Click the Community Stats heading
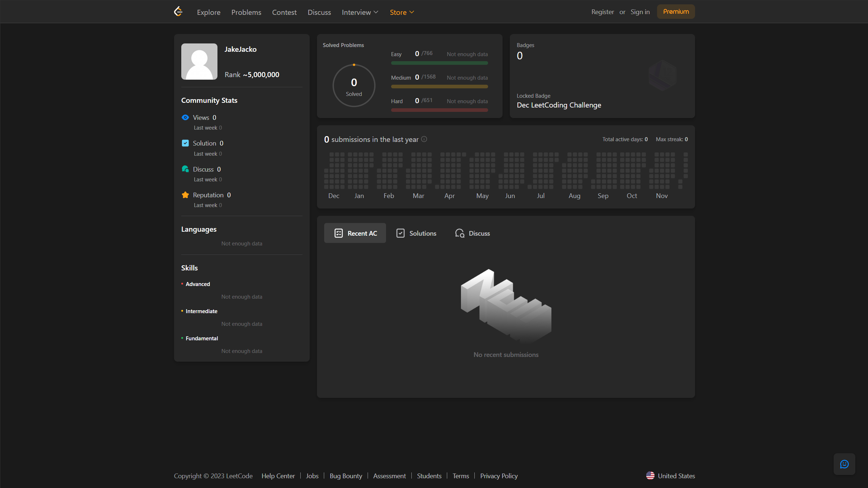This screenshot has height=488, width=868. click(x=209, y=100)
